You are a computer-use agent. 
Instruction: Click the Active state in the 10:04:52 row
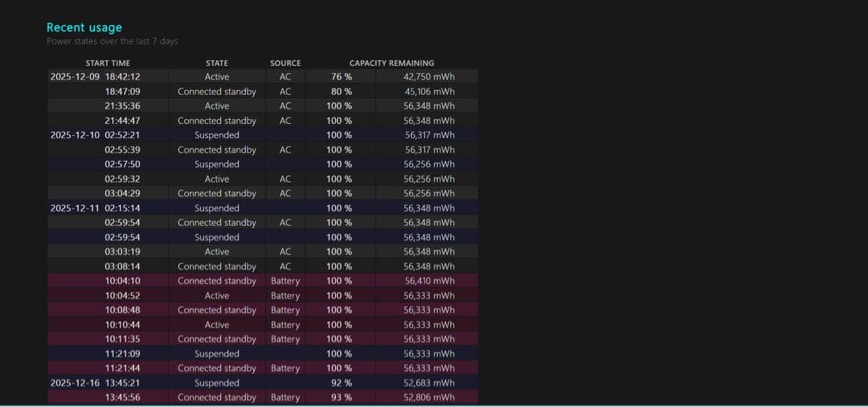[x=216, y=296]
